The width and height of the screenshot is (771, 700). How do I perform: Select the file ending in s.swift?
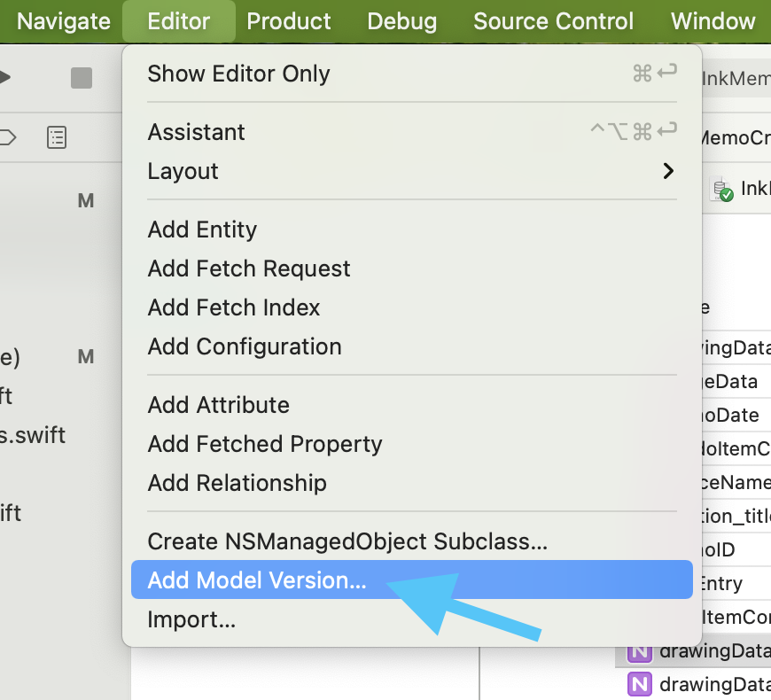[33, 435]
